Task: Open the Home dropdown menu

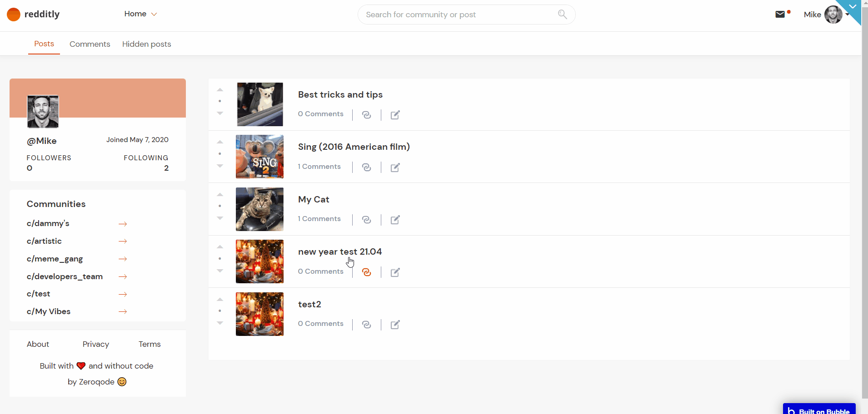Action: coord(140,14)
